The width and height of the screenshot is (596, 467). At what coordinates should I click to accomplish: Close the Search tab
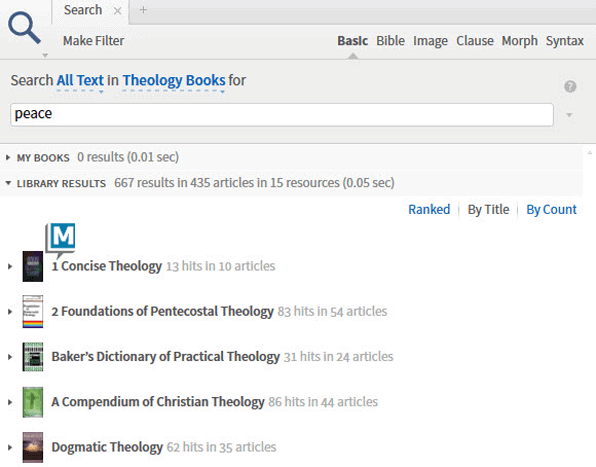(118, 11)
